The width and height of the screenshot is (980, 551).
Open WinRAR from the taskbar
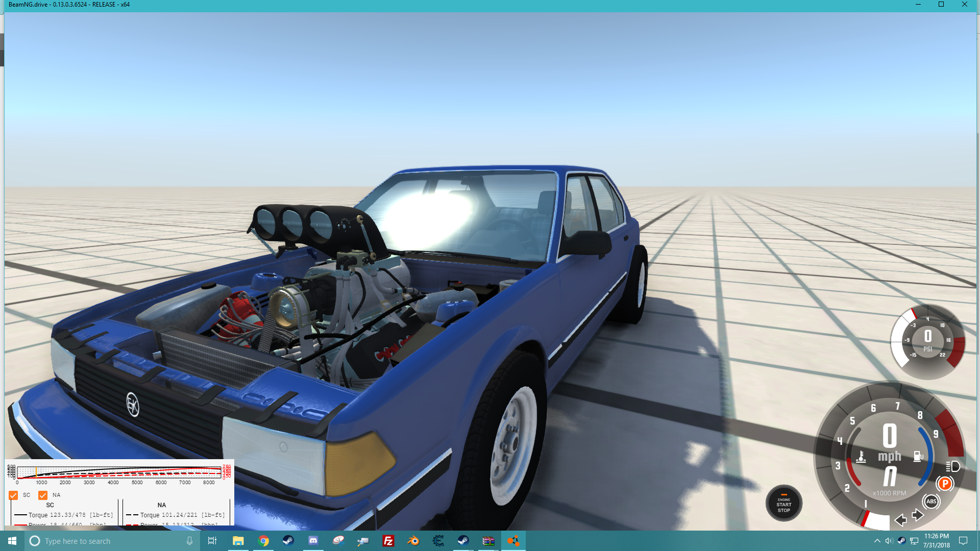[x=488, y=541]
